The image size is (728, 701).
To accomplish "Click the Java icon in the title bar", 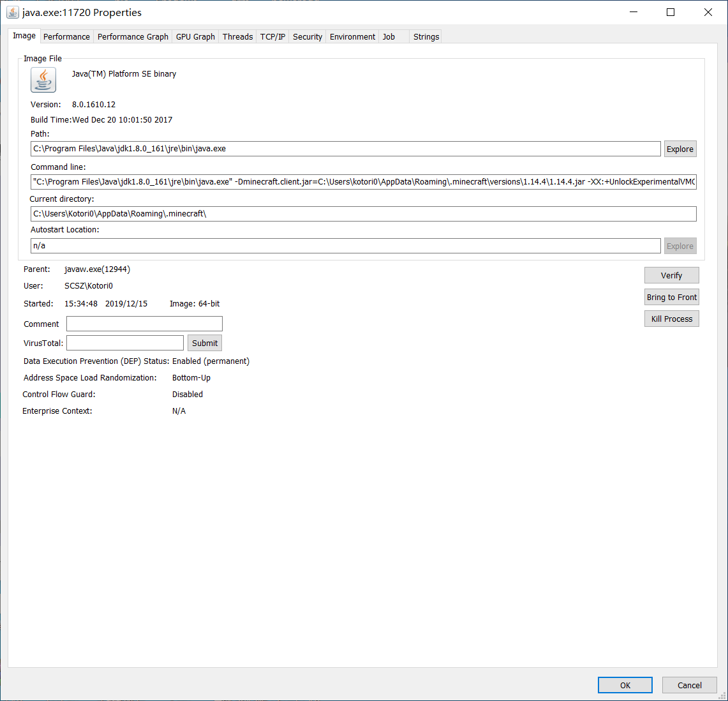I will 11,11.
